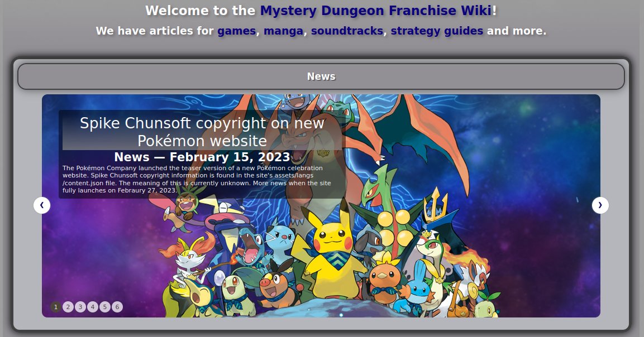Click the News section header bar
This screenshot has height=337, width=644.
pyautogui.click(x=321, y=76)
